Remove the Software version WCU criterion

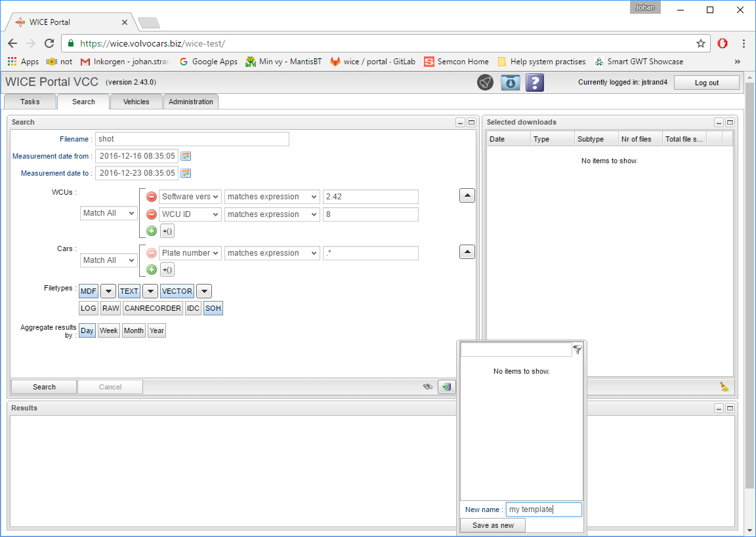tap(151, 197)
